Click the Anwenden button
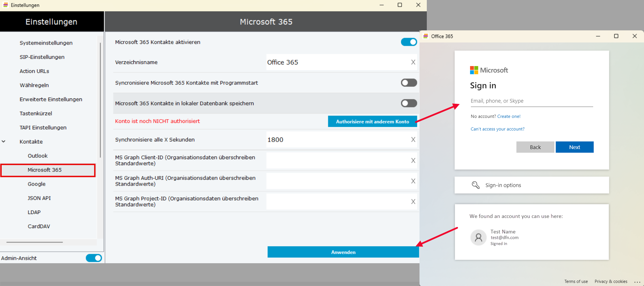 click(x=343, y=252)
